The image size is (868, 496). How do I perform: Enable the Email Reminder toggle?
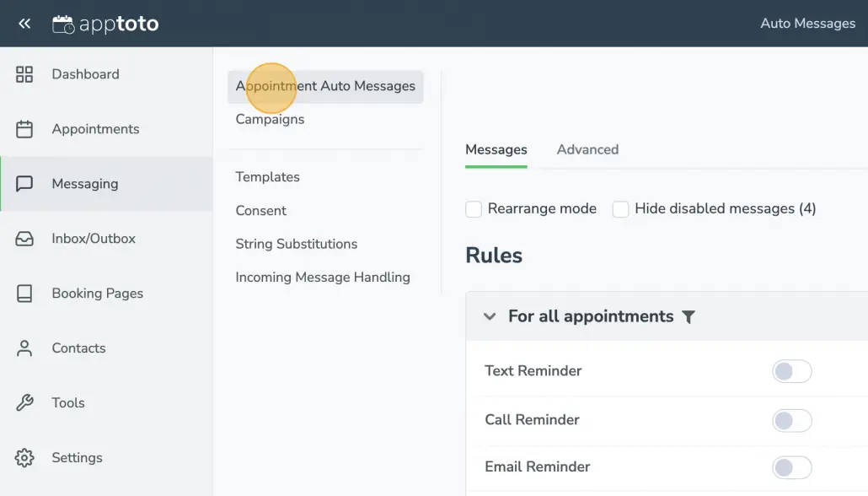pyautogui.click(x=791, y=466)
